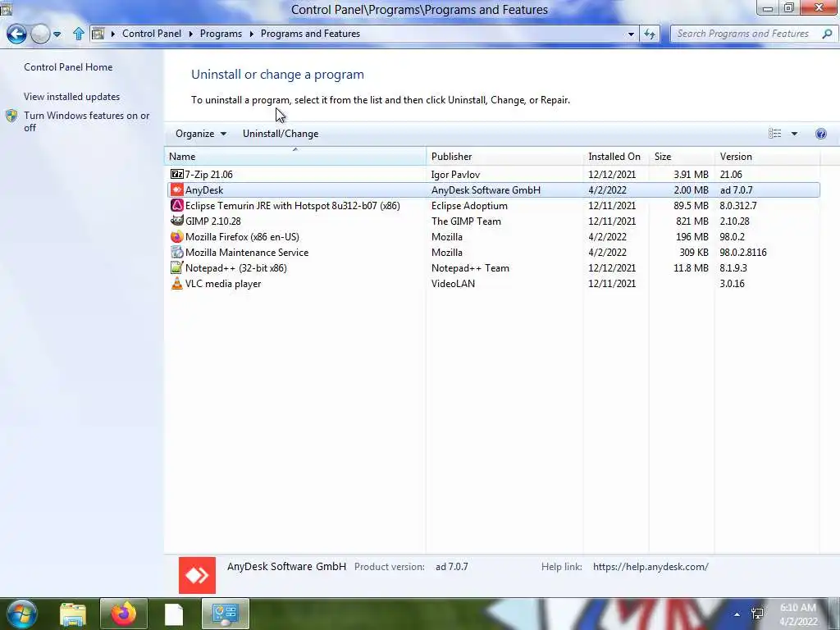Screen dimensions: 840x630
Task: Open the view options dropdown arrow
Action: click(794, 134)
